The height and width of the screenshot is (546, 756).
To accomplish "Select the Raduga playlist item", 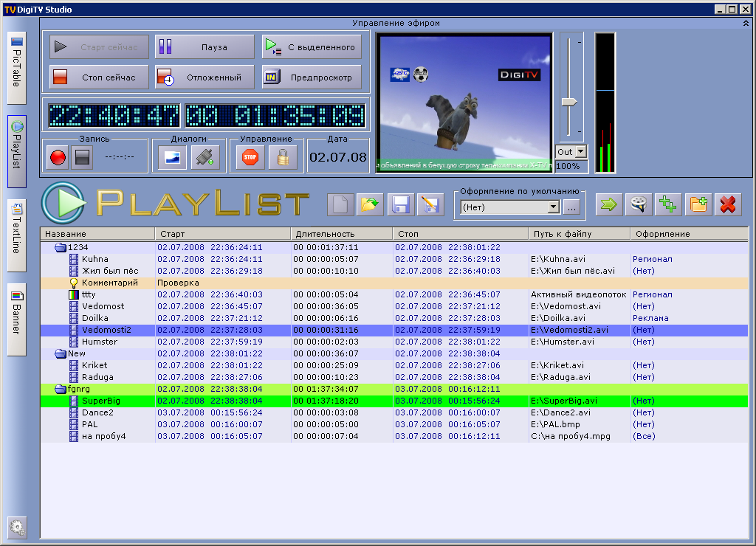I will 394,377.
